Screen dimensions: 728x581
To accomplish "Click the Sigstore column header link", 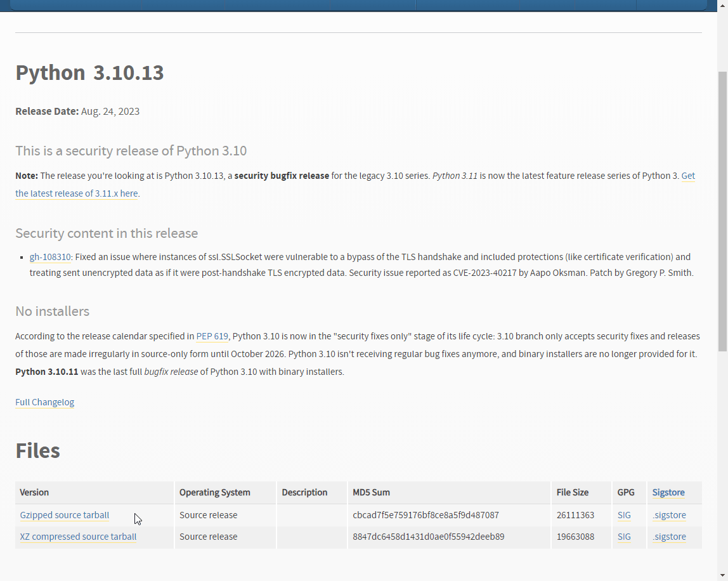I will tap(668, 492).
